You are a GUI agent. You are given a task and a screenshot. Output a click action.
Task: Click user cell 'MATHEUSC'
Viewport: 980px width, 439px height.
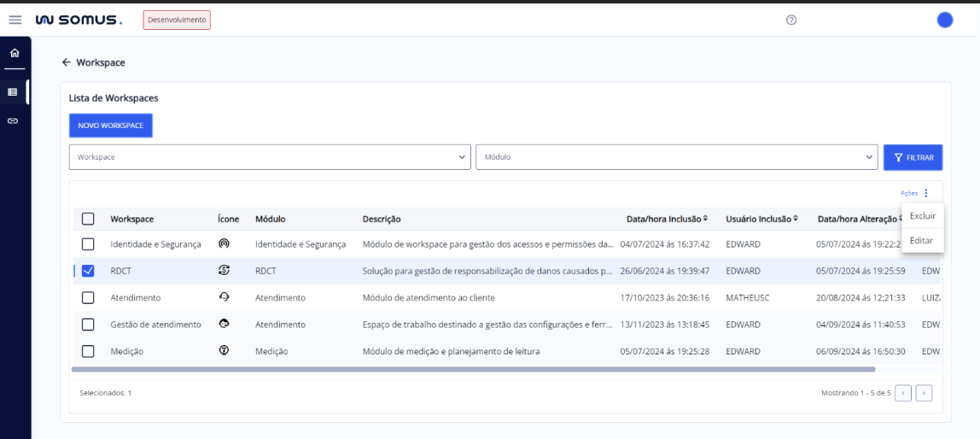pos(748,298)
